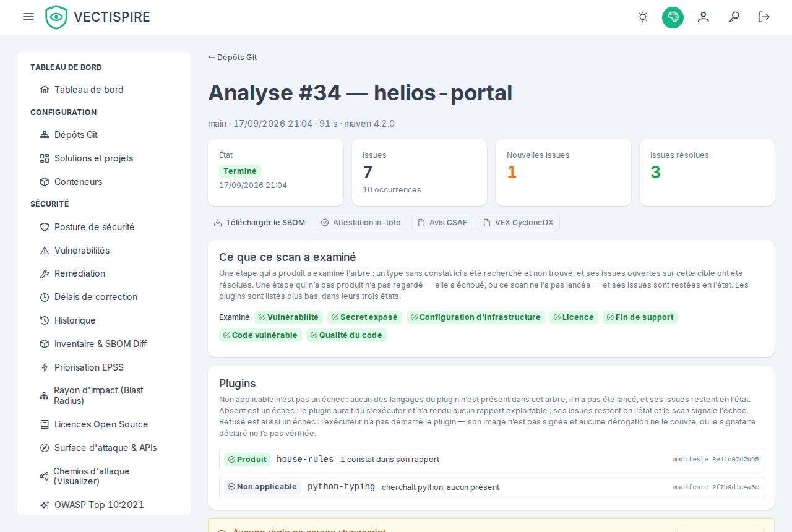Click the Qualité du code chip
Viewport: 792px width, 532px height.
(x=346, y=335)
